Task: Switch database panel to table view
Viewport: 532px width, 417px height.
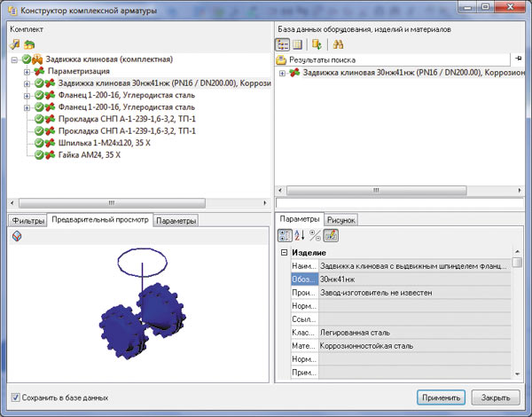Action: point(299,43)
